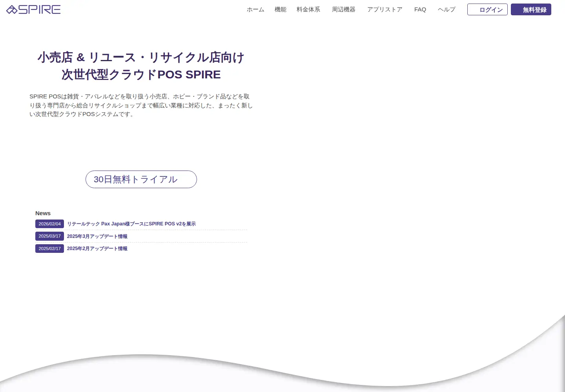The image size is (565, 392).
Task: Click the 2026/02/04 date badge
Action: tap(49, 224)
